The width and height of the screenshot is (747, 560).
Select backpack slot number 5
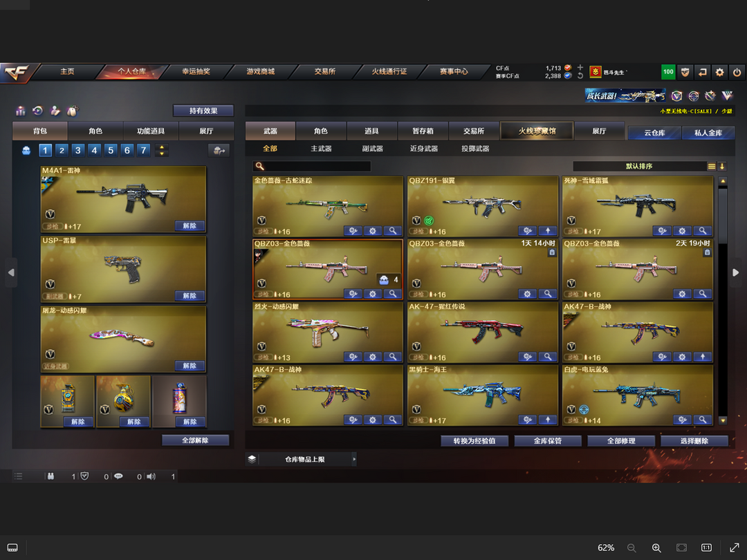(x=111, y=151)
